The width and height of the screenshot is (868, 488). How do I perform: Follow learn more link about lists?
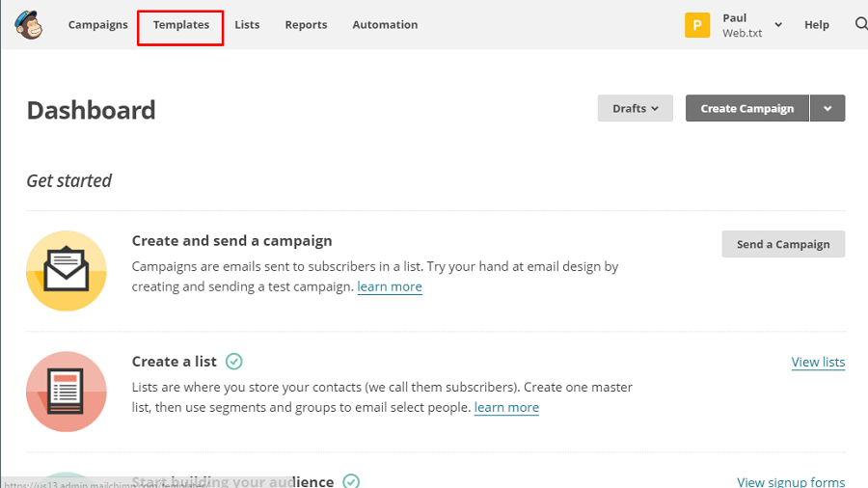coord(506,407)
